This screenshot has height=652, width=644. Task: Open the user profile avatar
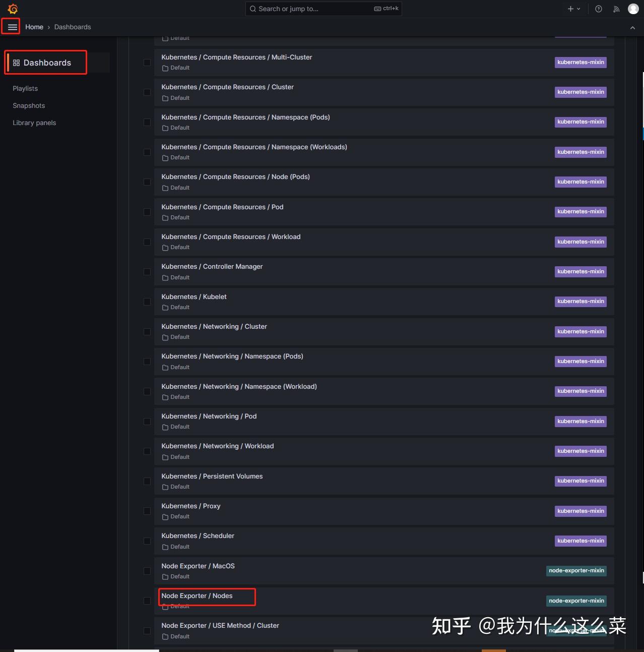633,9
